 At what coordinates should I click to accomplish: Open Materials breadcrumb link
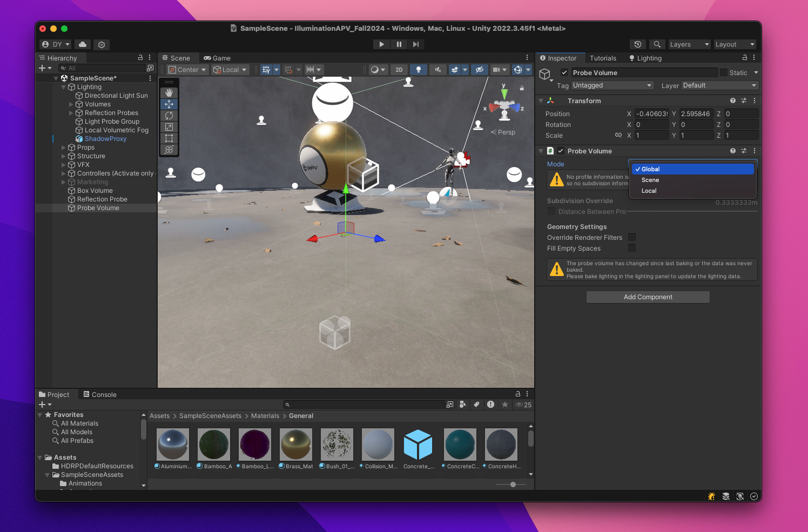pos(265,416)
